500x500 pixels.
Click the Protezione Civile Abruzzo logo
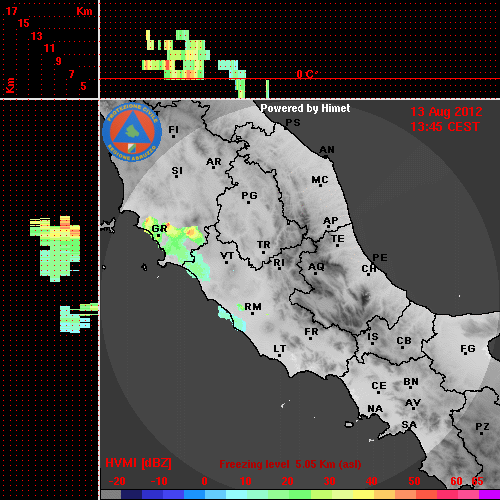pos(132,132)
